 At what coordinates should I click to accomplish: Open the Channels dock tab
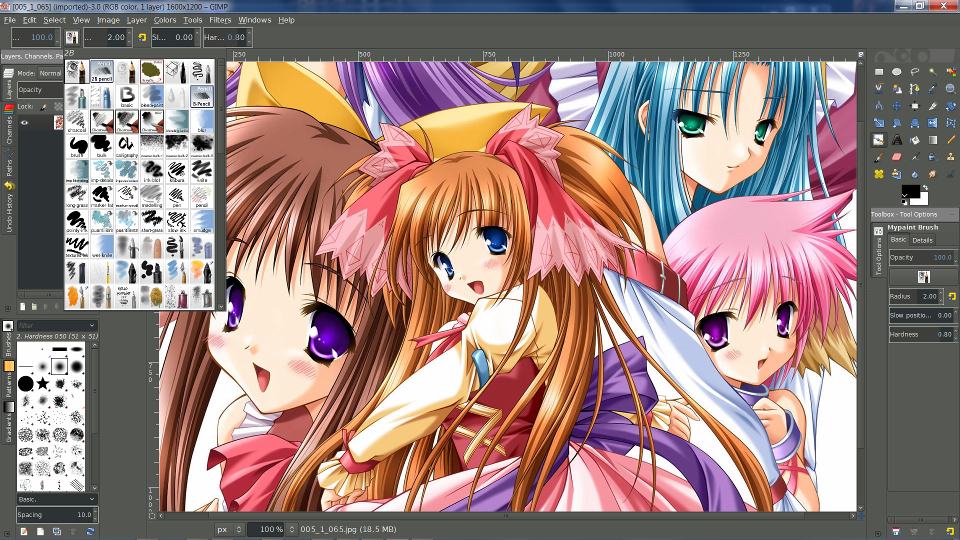coord(9,126)
